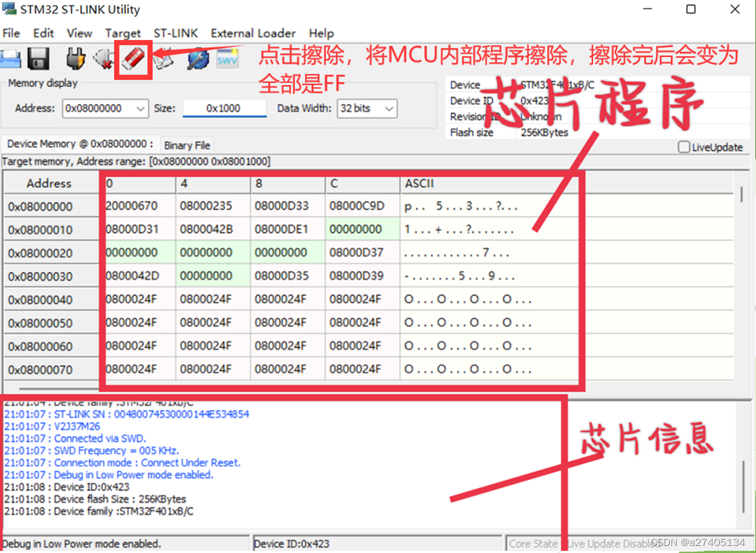Image resolution: width=756 pixels, height=553 pixels.
Task: Open the Target menu
Action: pyautogui.click(x=123, y=33)
